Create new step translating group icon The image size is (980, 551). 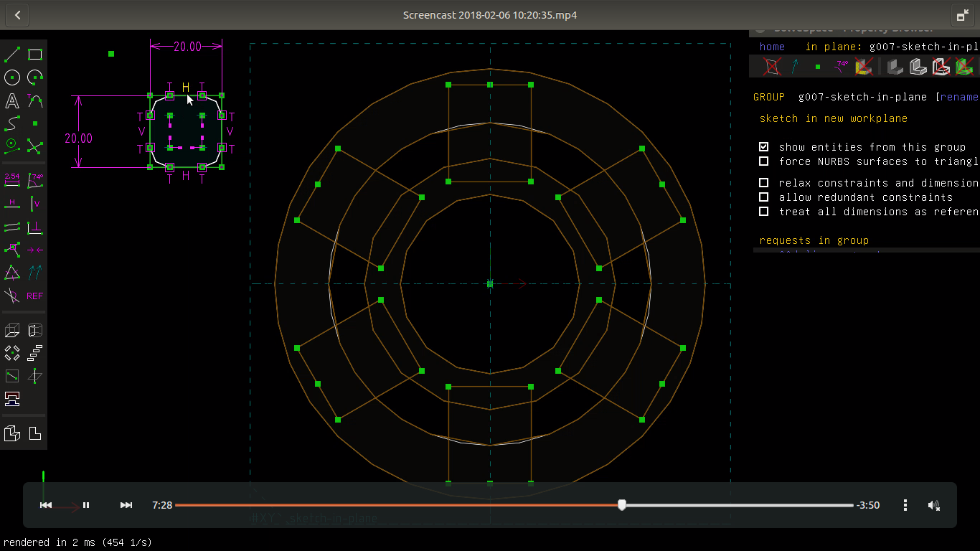[35, 353]
